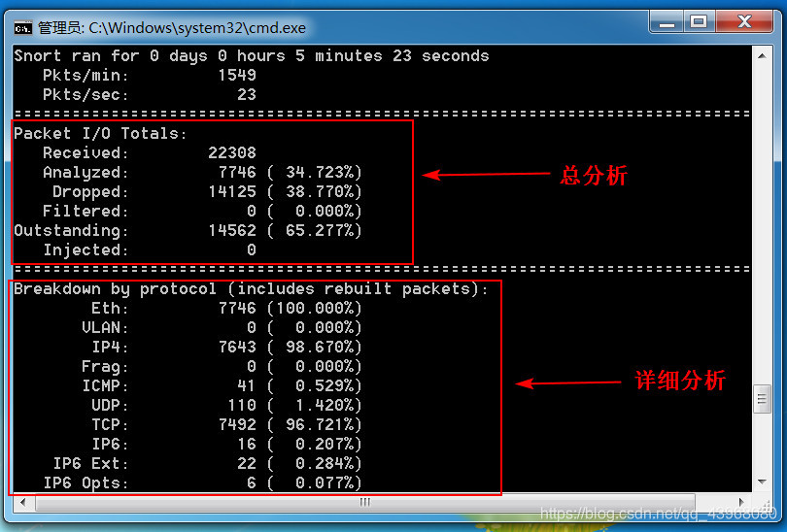Click the 'Breakdown by protocol' heading line
The width and height of the screenshot is (787, 532).
coord(251,289)
